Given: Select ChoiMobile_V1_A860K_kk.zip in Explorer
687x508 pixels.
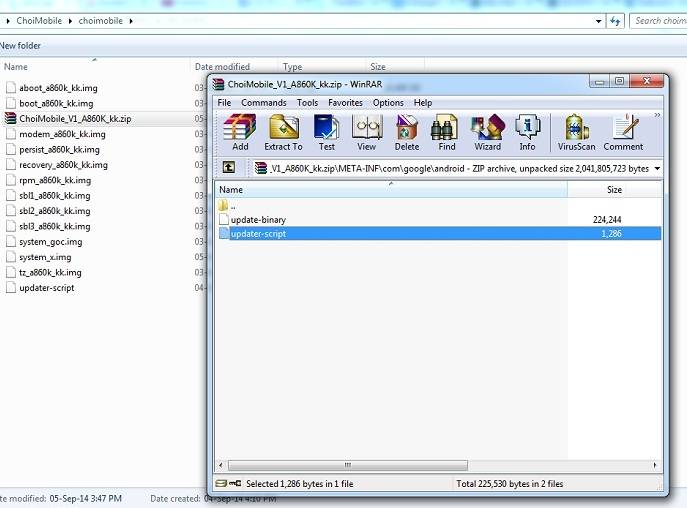Looking at the screenshot, I should [68, 119].
